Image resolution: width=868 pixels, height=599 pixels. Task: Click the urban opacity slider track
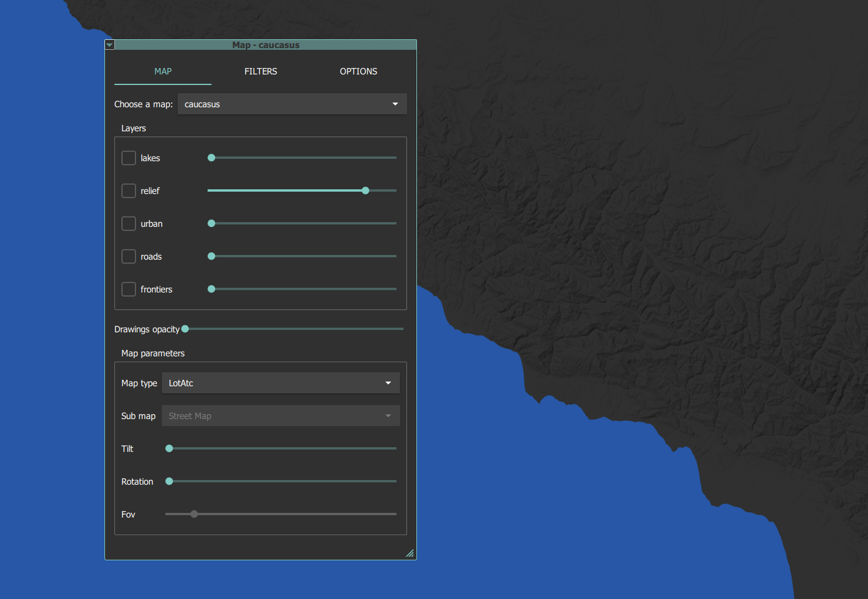[x=302, y=223]
